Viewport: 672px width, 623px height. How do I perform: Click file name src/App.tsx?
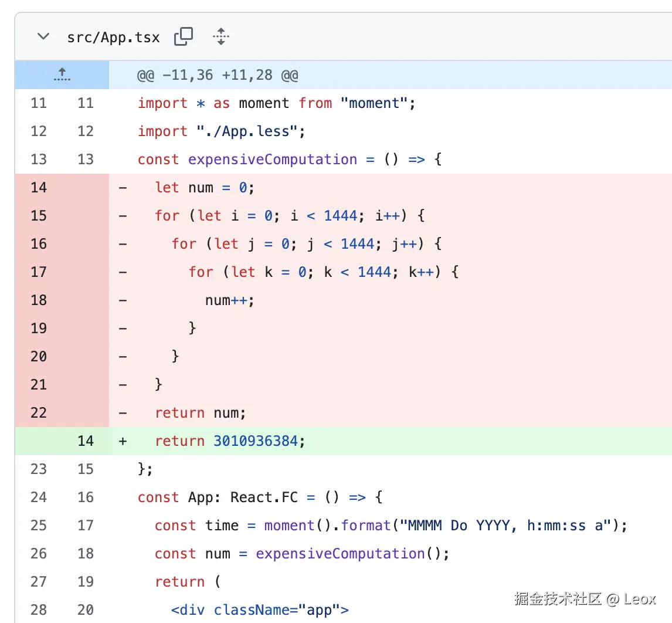tap(113, 38)
